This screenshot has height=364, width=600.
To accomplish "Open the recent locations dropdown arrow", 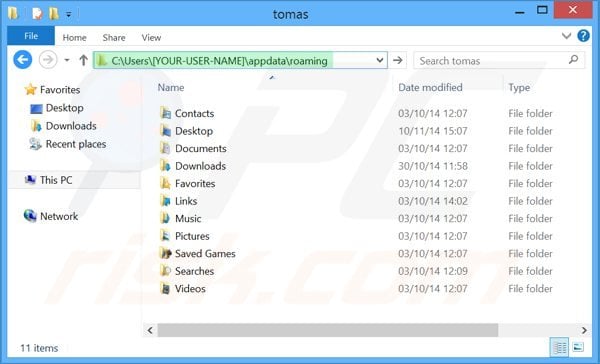I will [x=67, y=60].
